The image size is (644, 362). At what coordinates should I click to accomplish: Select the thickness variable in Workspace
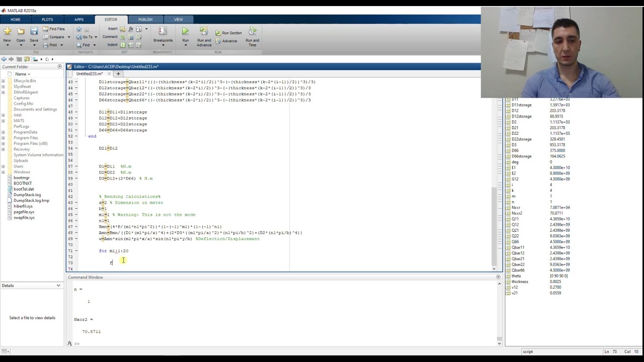520,282
